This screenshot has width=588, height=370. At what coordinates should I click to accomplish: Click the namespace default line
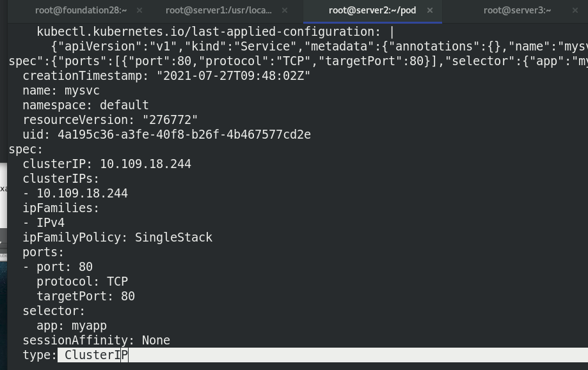86,105
